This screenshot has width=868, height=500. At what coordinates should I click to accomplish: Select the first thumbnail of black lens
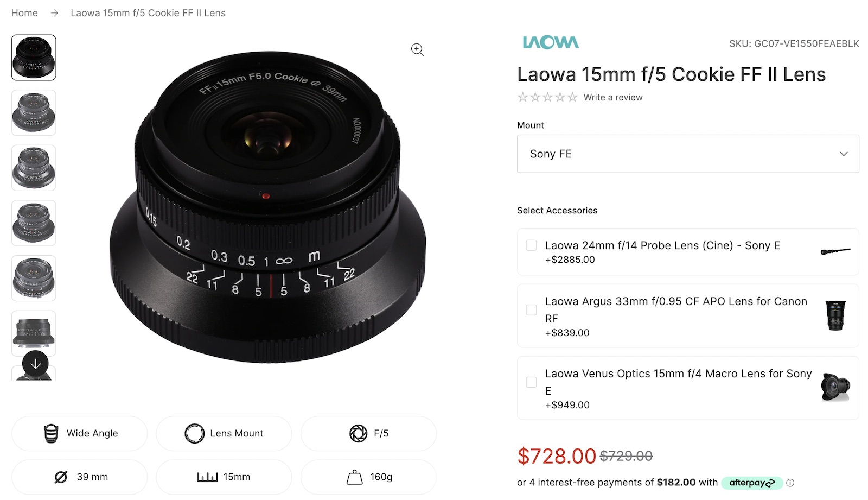click(34, 58)
